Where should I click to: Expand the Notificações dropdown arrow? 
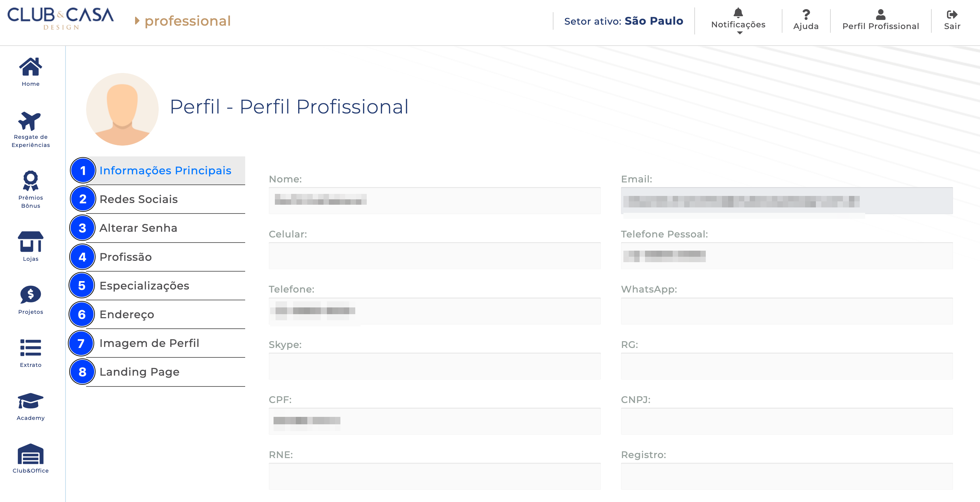(x=740, y=33)
